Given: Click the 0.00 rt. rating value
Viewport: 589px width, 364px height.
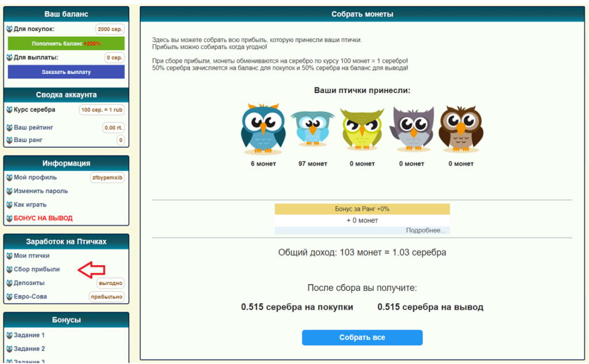Looking at the screenshot, I should 113,128.
